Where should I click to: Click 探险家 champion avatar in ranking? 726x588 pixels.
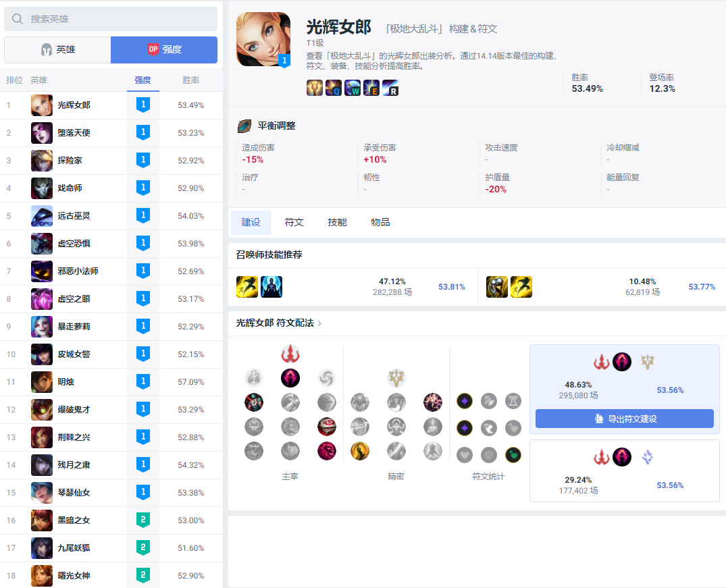point(42,161)
